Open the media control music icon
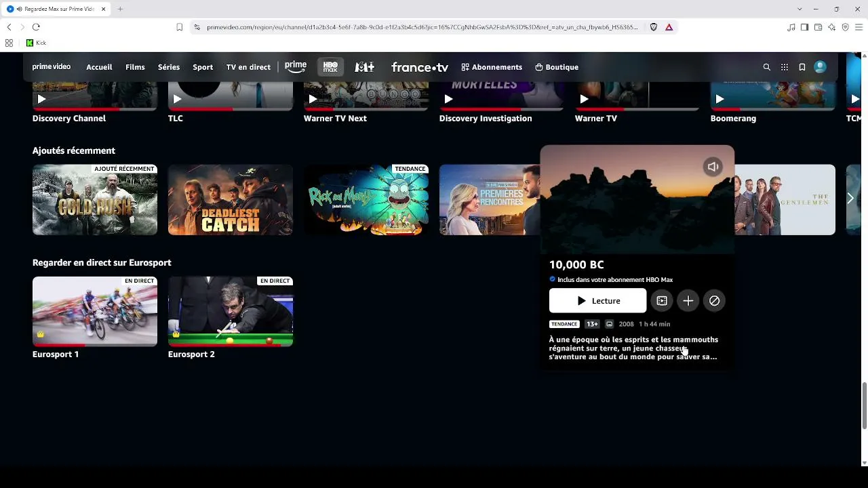Screen dimensions: 868x488 791,27
